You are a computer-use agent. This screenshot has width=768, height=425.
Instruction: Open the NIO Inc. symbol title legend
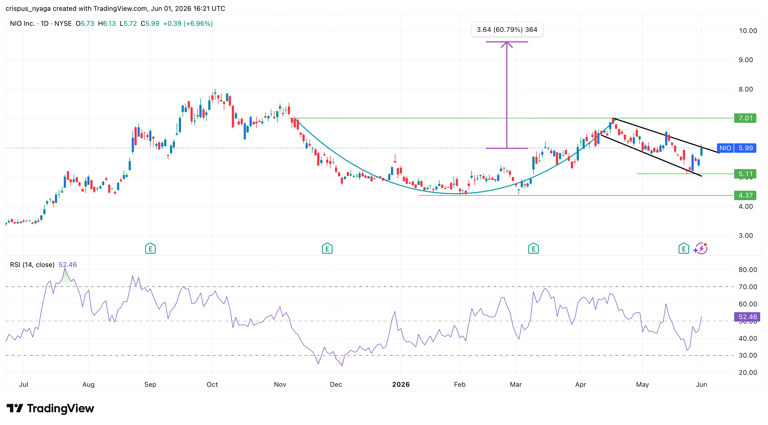(x=41, y=24)
